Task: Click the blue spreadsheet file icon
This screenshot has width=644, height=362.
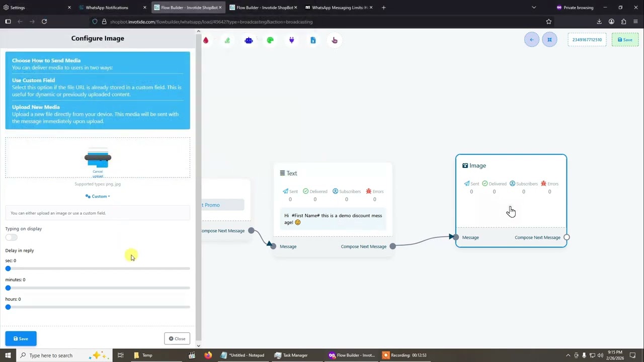Action: tap(313, 40)
